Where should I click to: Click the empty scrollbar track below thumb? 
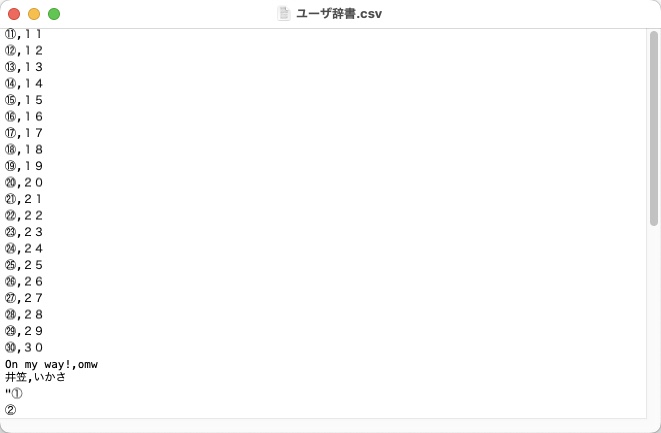[x=654, y=320]
